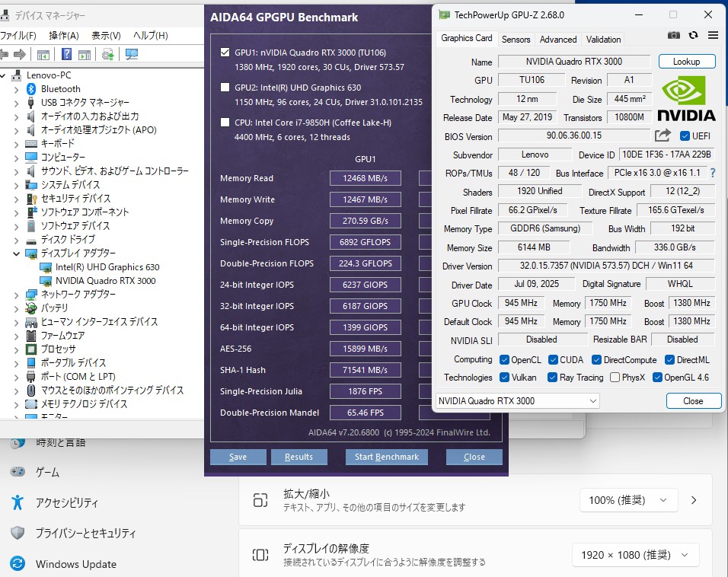Open the GPU selection dropdown in GPU-Z
The width and height of the screenshot is (728, 577).
pyautogui.click(x=518, y=400)
